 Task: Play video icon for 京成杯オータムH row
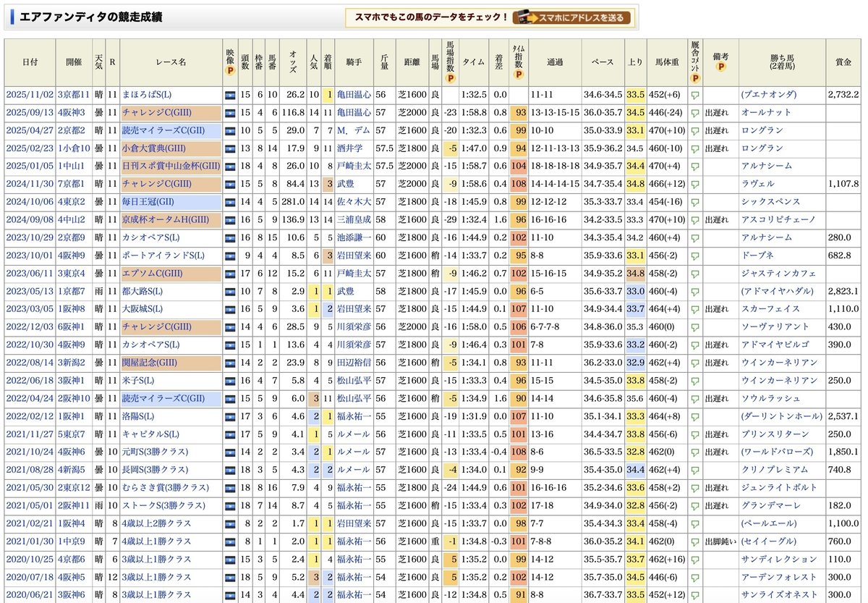[x=230, y=219]
